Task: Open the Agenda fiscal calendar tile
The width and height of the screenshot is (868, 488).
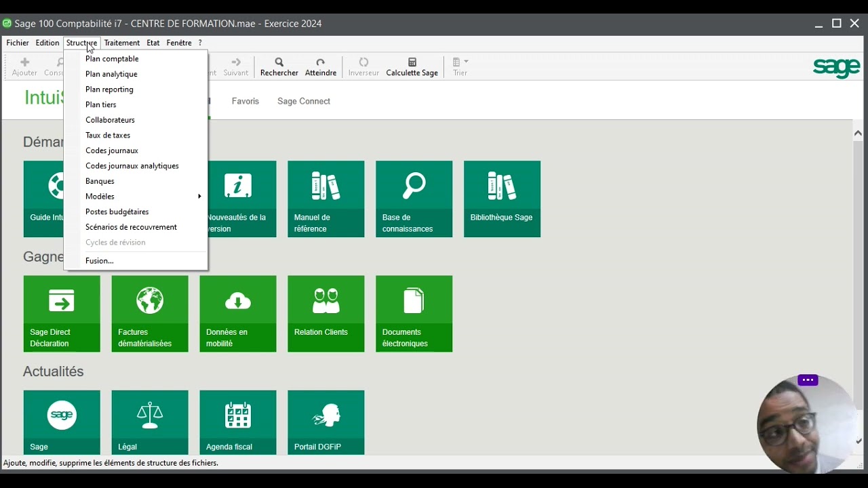Action: pos(238,422)
